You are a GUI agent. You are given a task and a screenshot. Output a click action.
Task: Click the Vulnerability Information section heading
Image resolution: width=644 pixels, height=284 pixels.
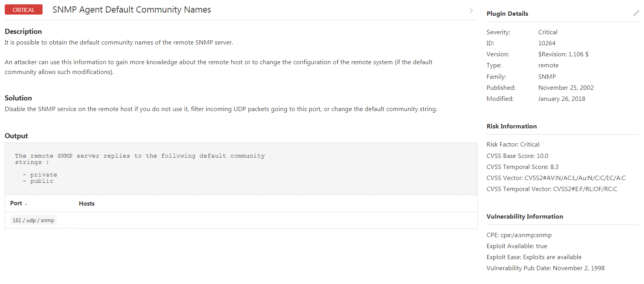(x=525, y=217)
